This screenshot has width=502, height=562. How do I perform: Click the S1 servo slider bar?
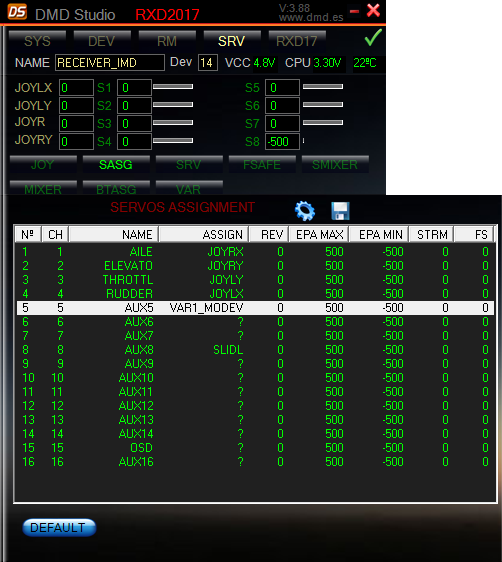[173, 87]
